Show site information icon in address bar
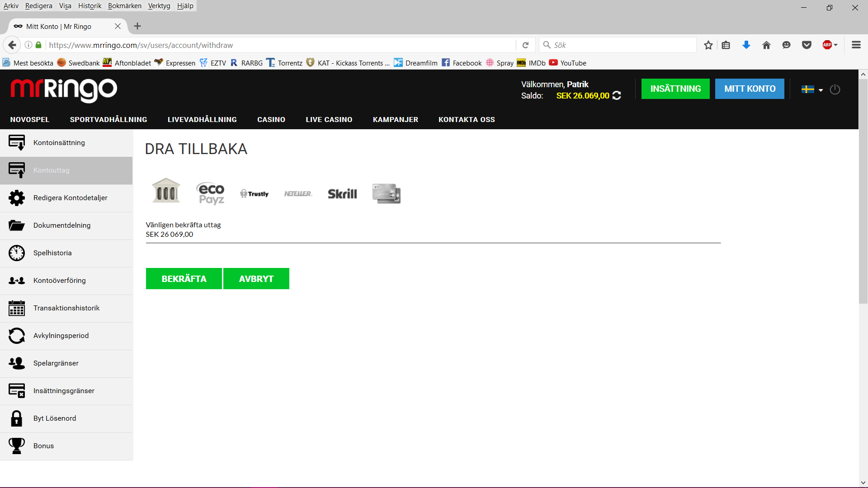This screenshot has width=868, height=488. [x=28, y=45]
